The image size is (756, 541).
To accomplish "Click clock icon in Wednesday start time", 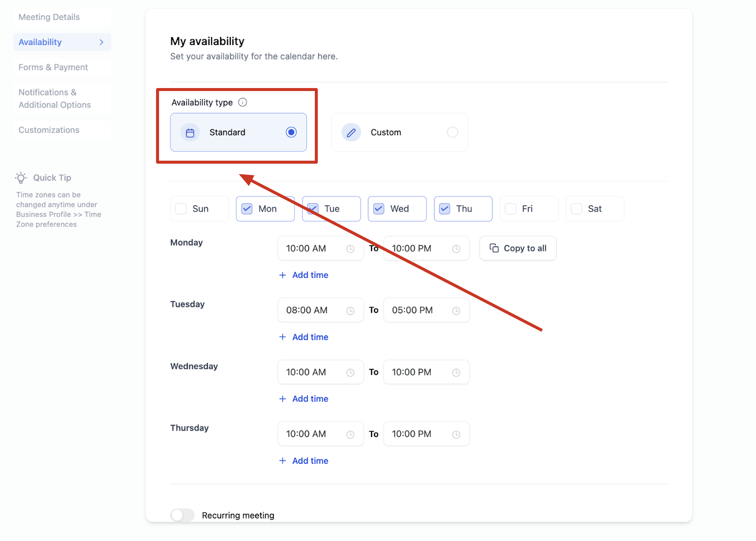I will 350,373.
